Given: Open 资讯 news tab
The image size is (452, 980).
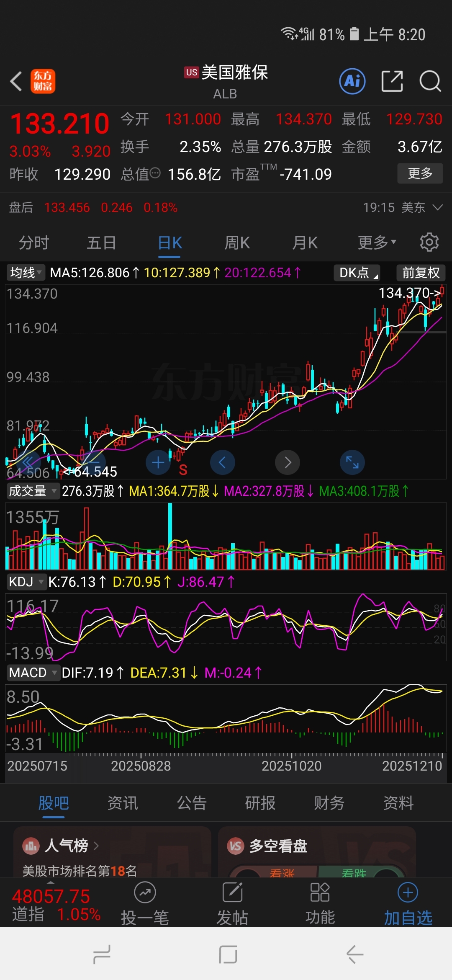Looking at the screenshot, I should [123, 803].
